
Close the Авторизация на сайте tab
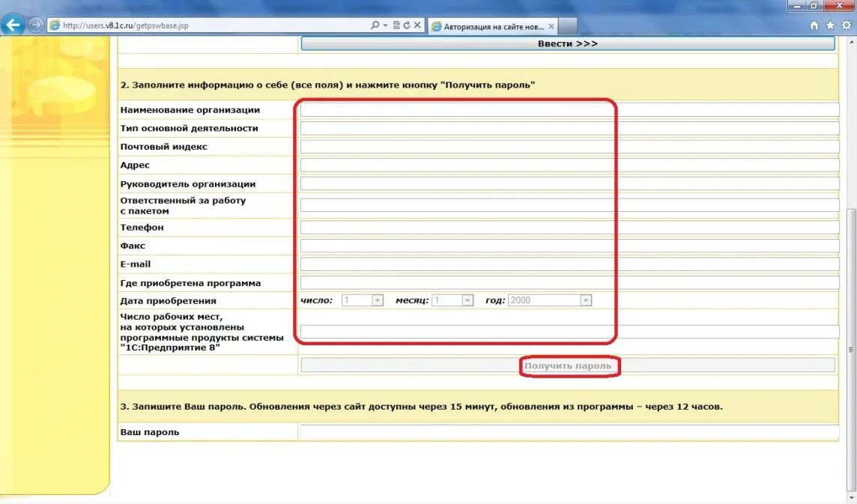(x=551, y=26)
